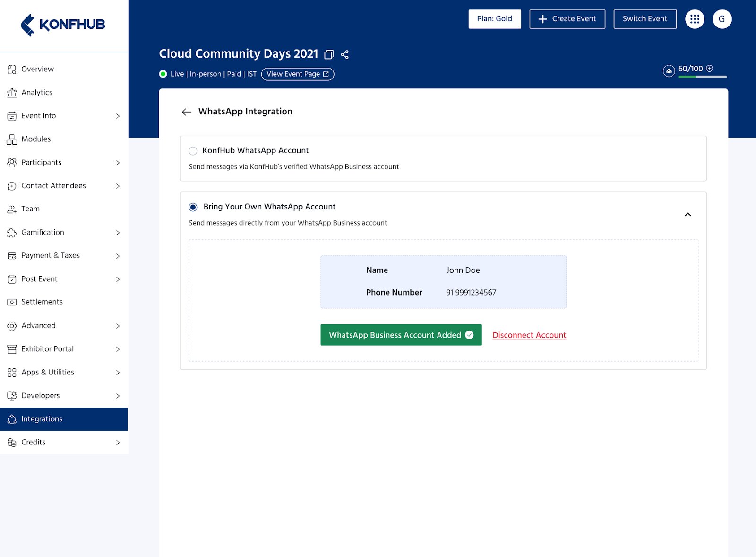
Task: Click the Participants people icon
Action: 12,163
